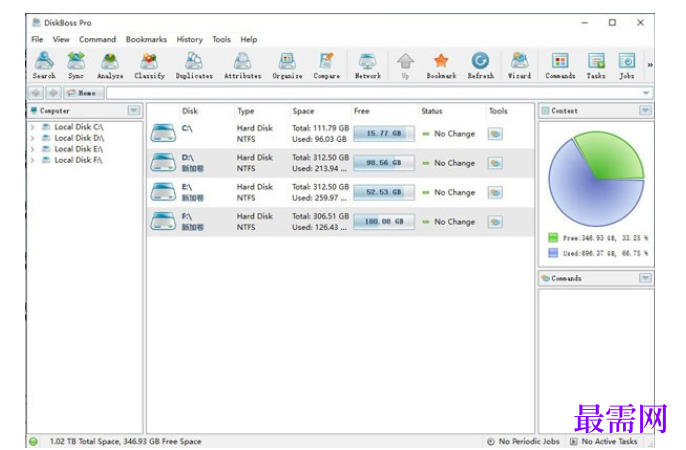
Task: Expand Local Disk F:\ tree node
Action: [x=33, y=160]
